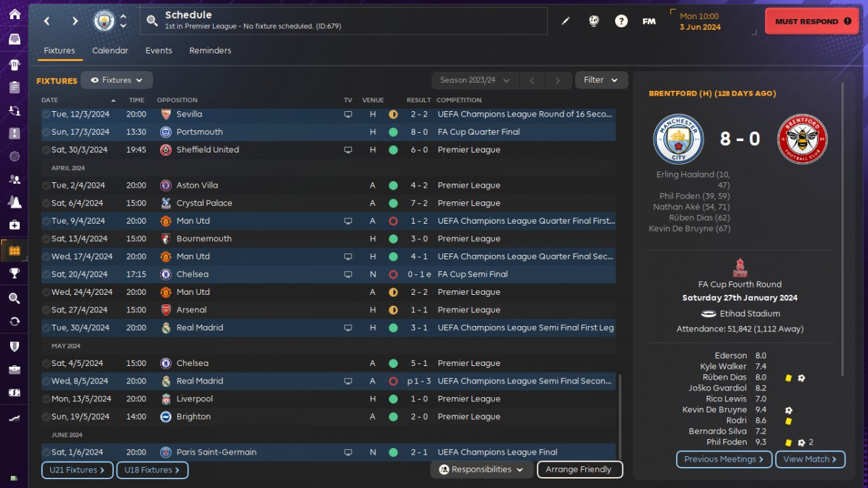
Task: Open the Transfers circular arrows icon
Action: [14, 321]
